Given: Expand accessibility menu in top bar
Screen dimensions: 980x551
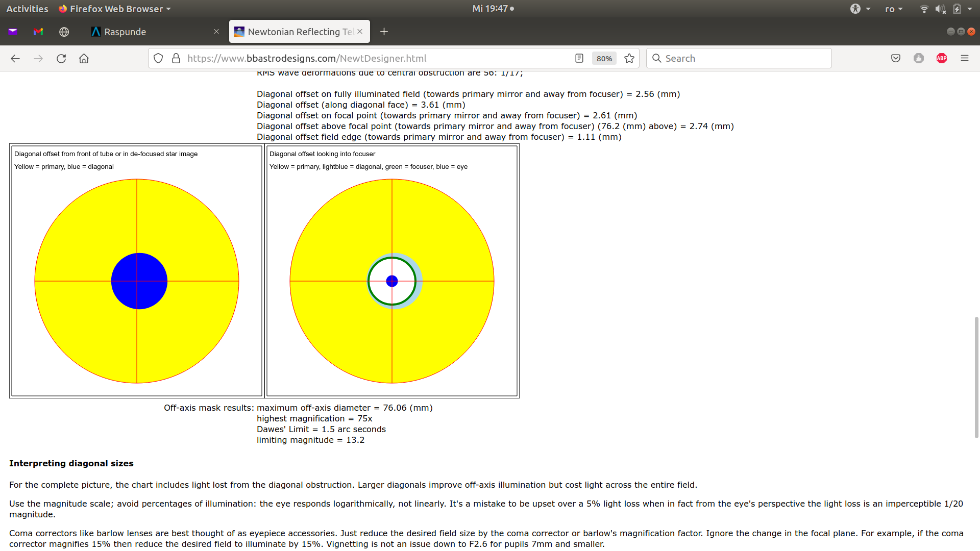Looking at the screenshot, I should point(860,9).
